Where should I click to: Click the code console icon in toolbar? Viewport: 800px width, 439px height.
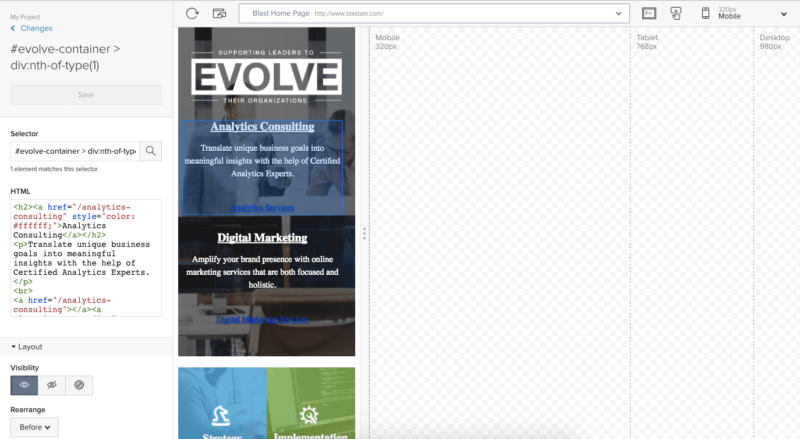pyautogui.click(x=649, y=13)
